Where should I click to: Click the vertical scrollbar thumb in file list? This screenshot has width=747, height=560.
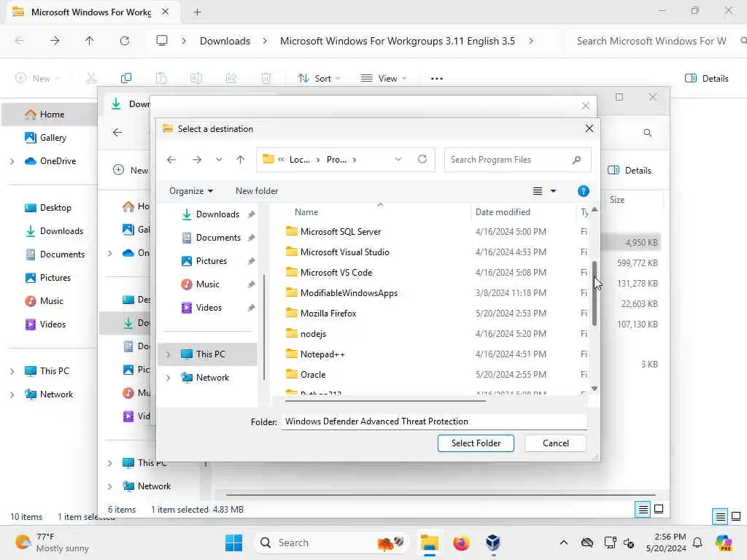tap(594, 293)
